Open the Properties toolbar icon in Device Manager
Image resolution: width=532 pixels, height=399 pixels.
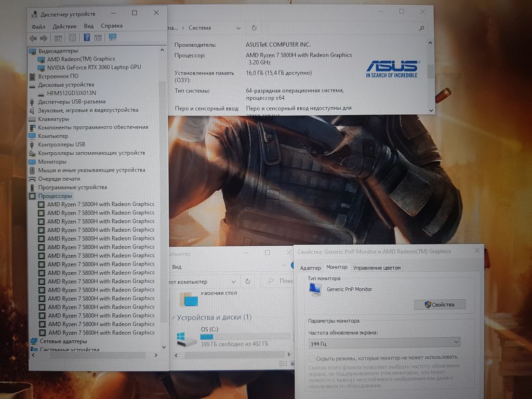(73, 38)
